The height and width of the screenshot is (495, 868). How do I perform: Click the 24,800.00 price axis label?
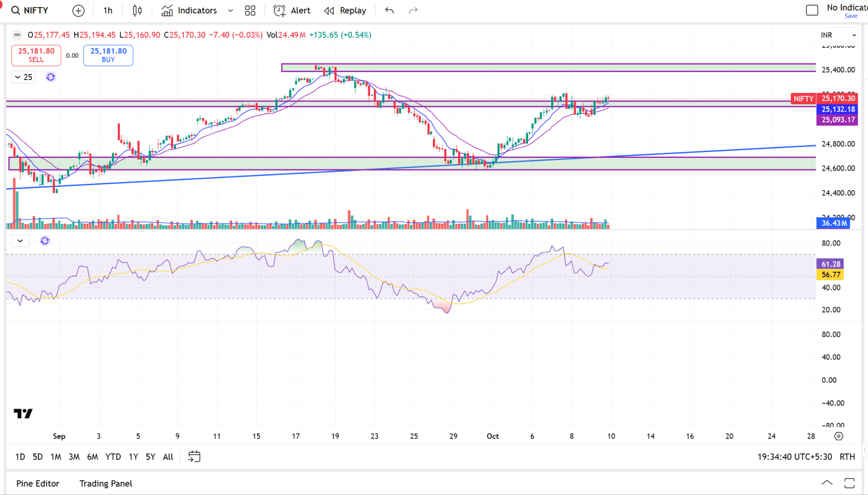838,144
